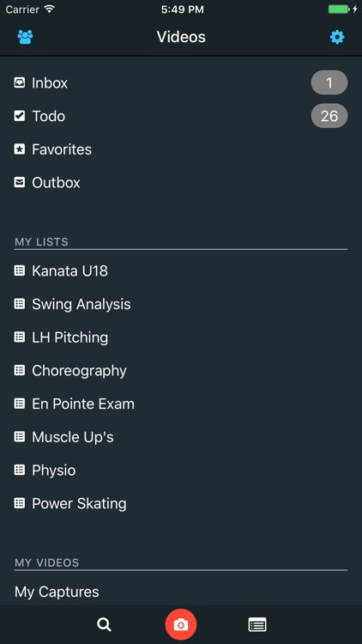
Task: Tap the Favorites star icon
Action: (x=19, y=149)
